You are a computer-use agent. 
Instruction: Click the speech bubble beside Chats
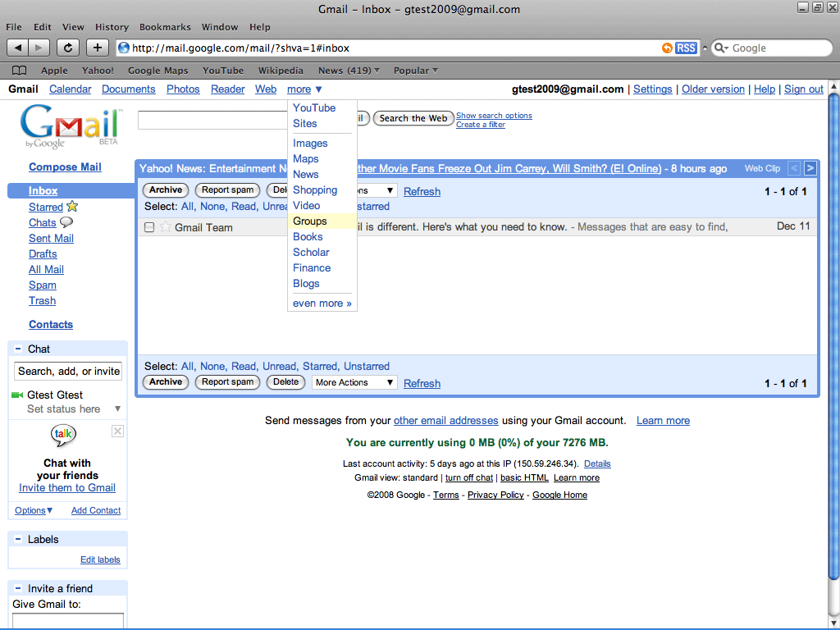pyautogui.click(x=66, y=221)
